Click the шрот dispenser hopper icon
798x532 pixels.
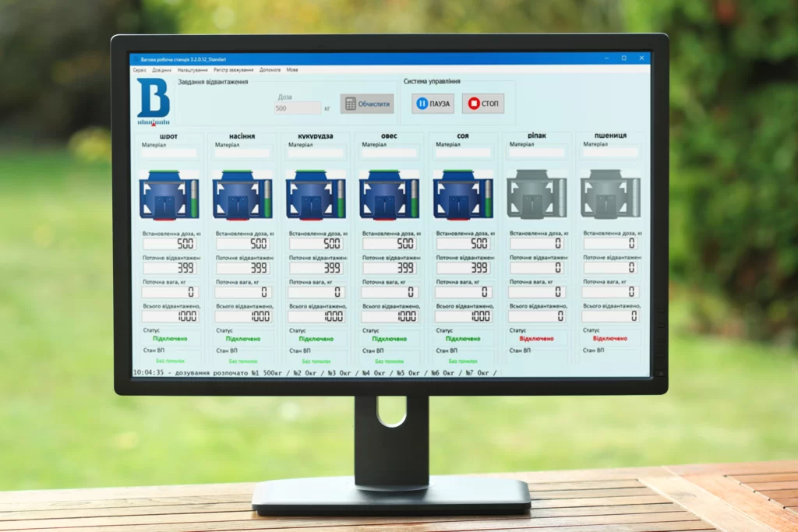pyautogui.click(x=168, y=196)
